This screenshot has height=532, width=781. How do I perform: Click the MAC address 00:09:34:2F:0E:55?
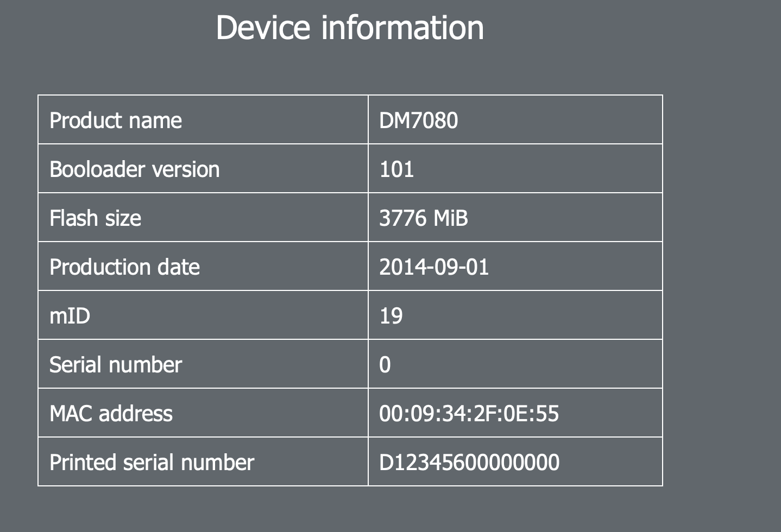469,414
